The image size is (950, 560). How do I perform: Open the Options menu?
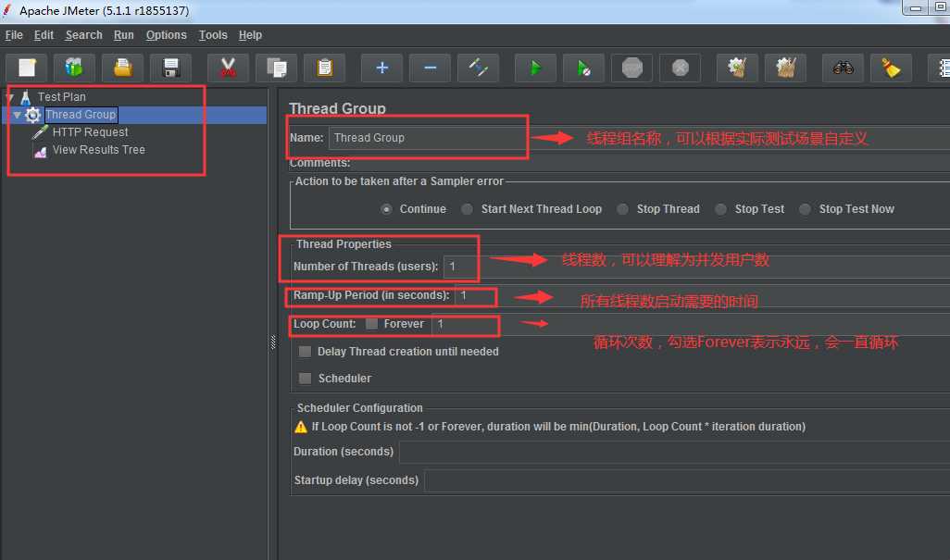166,35
